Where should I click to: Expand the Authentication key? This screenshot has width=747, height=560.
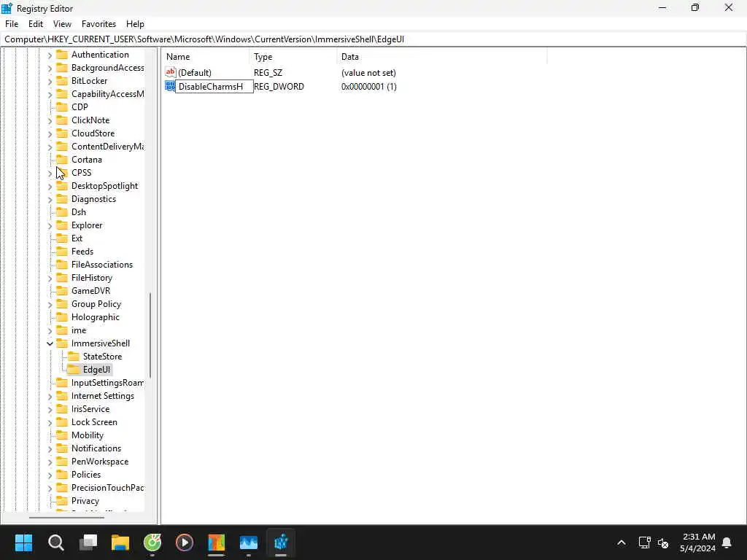50,55
